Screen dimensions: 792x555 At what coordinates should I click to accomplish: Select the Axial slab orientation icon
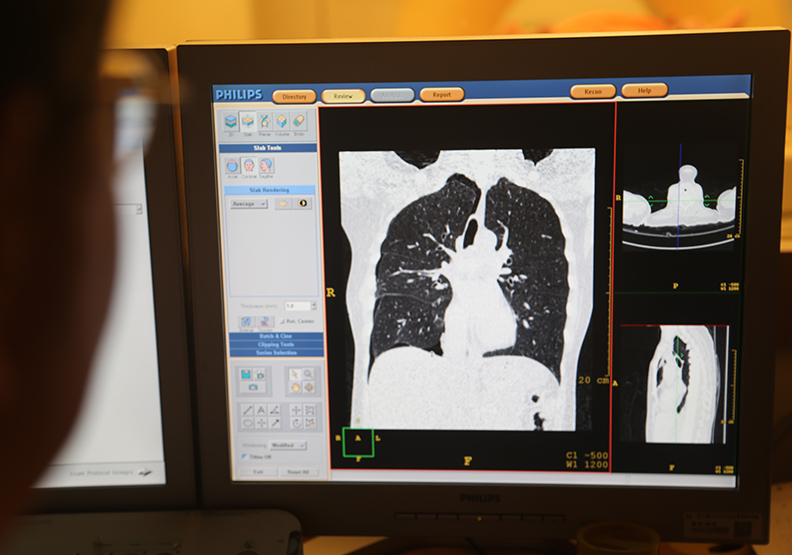tap(232, 166)
